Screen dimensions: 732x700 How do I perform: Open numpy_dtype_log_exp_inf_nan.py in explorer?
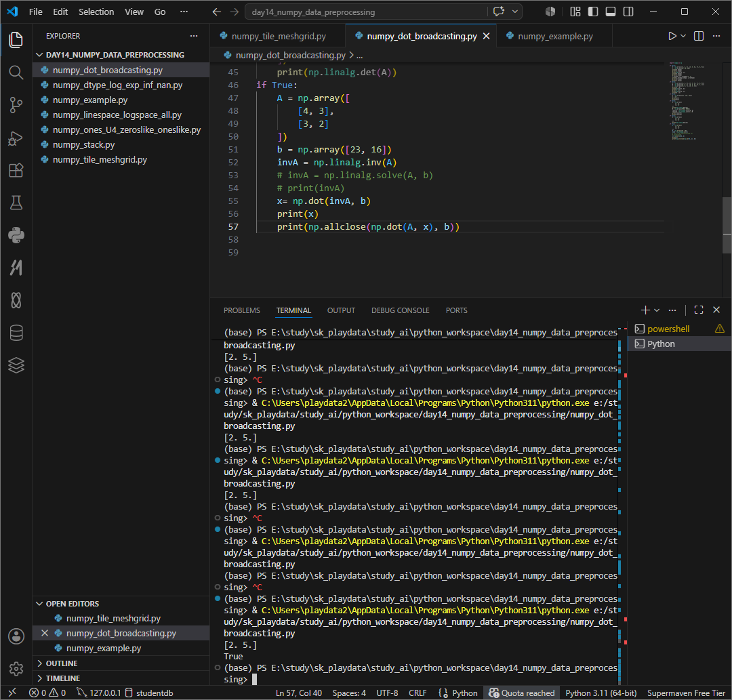coord(121,85)
